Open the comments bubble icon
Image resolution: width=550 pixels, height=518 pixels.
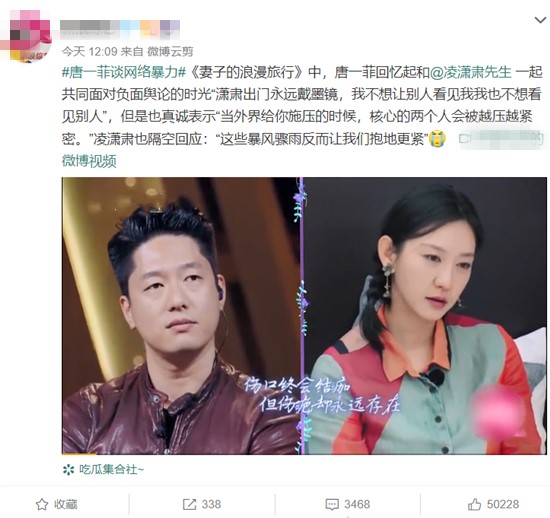332,505
